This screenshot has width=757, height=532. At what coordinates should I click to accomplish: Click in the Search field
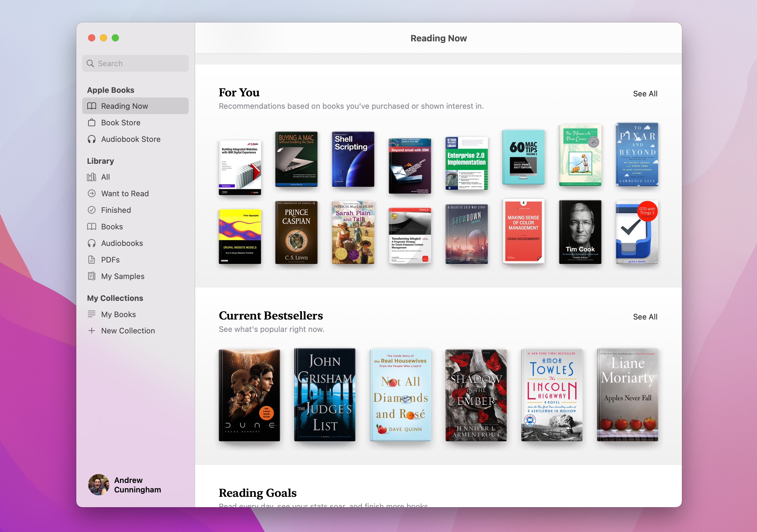click(135, 63)
